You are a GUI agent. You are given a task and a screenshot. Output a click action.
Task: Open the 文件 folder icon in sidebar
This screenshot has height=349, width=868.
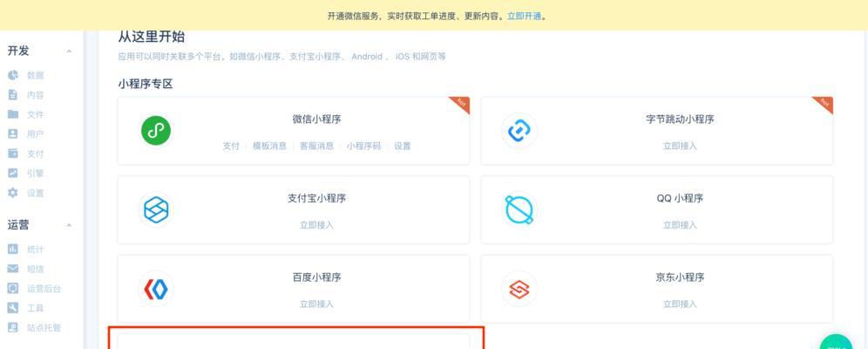click(x=13, y=114)
